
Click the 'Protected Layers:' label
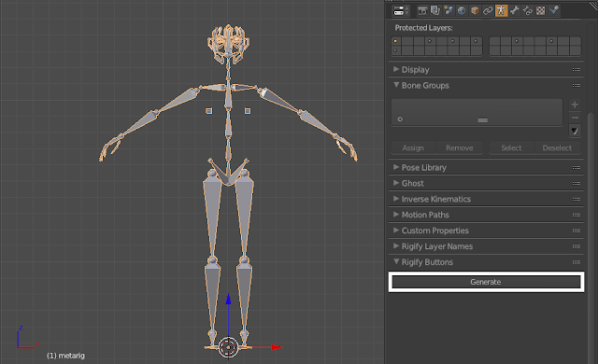tap(423, 28)
